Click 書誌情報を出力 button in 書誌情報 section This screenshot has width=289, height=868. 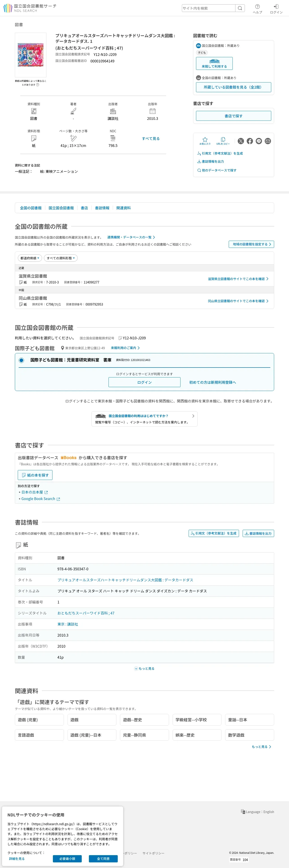[x=258, y=533]
